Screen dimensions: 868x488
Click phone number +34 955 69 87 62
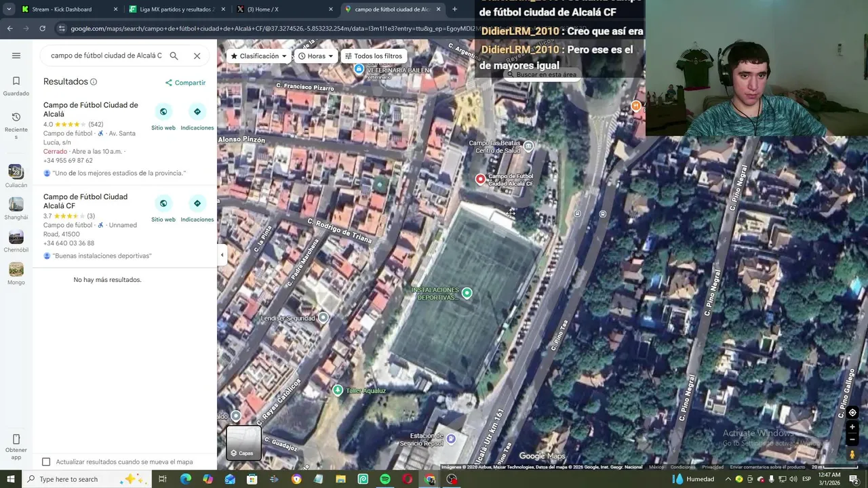[x=68, y=161]
